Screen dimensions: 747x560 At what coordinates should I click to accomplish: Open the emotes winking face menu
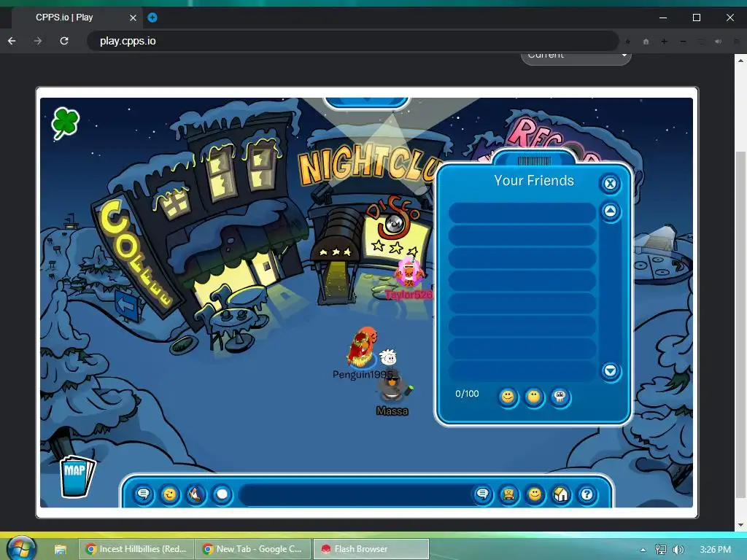[169, 494]
